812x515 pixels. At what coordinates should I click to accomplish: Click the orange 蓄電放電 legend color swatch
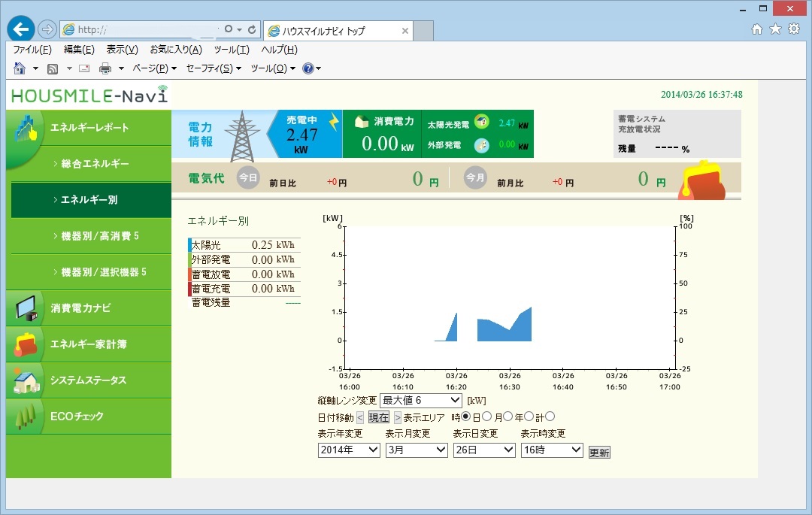pyautogui.click(x=189, y=274)
